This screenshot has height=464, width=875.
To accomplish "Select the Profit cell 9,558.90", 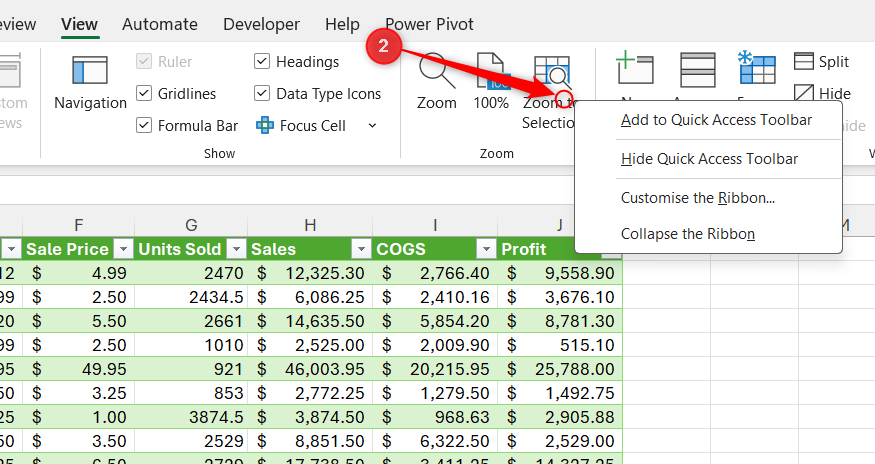I will point(560,273).
